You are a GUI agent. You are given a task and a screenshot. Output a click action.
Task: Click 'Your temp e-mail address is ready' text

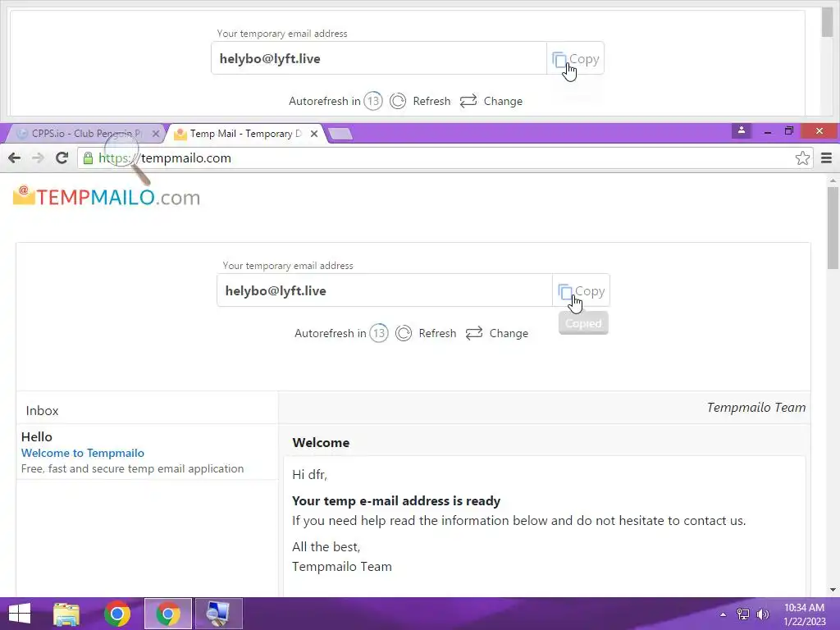click(x=396, y=501)
